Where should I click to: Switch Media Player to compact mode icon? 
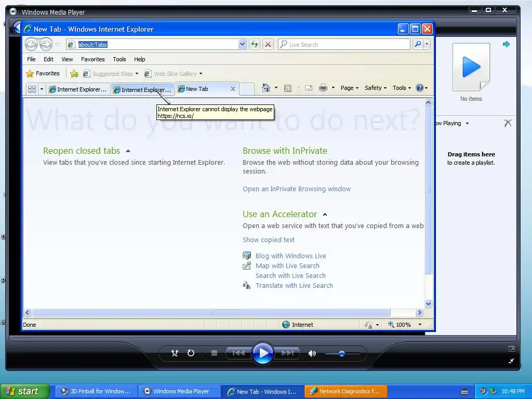[x=511, y=361]
